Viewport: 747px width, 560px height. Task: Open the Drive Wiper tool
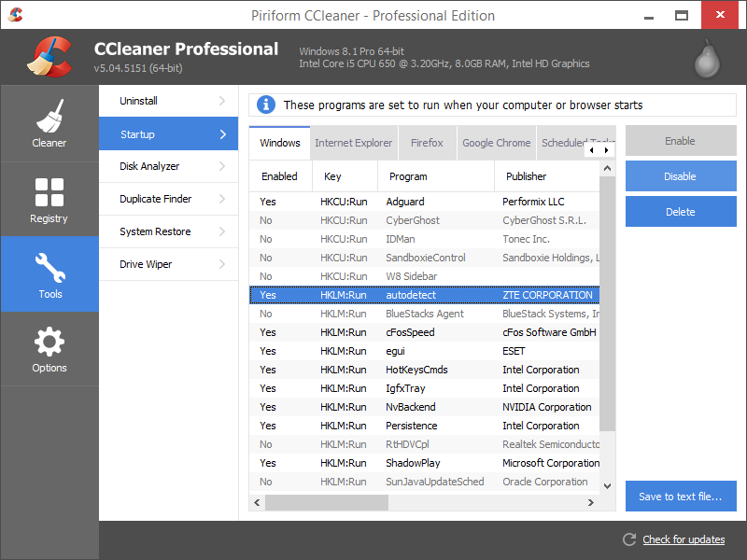click(x=168, y=264)
